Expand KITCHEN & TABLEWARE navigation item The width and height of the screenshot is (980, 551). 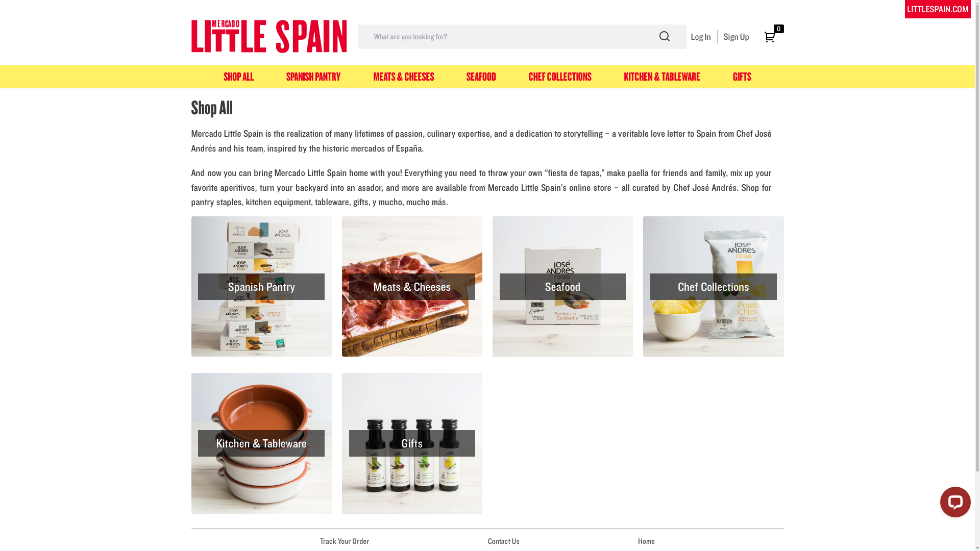click(x=661, y=76)
